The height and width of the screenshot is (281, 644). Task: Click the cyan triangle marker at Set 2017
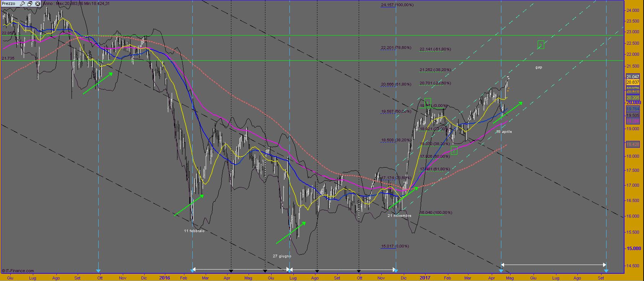point(607,271)
